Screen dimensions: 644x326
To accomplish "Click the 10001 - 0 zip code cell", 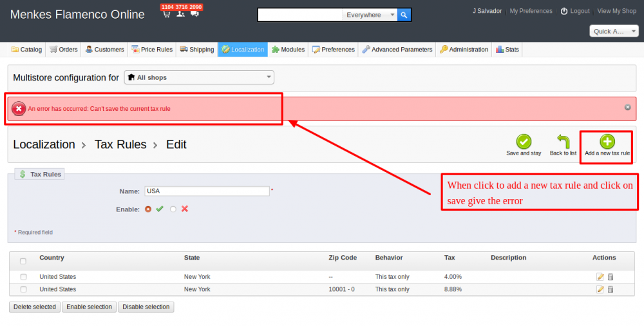I will click(x=342, y=289).
